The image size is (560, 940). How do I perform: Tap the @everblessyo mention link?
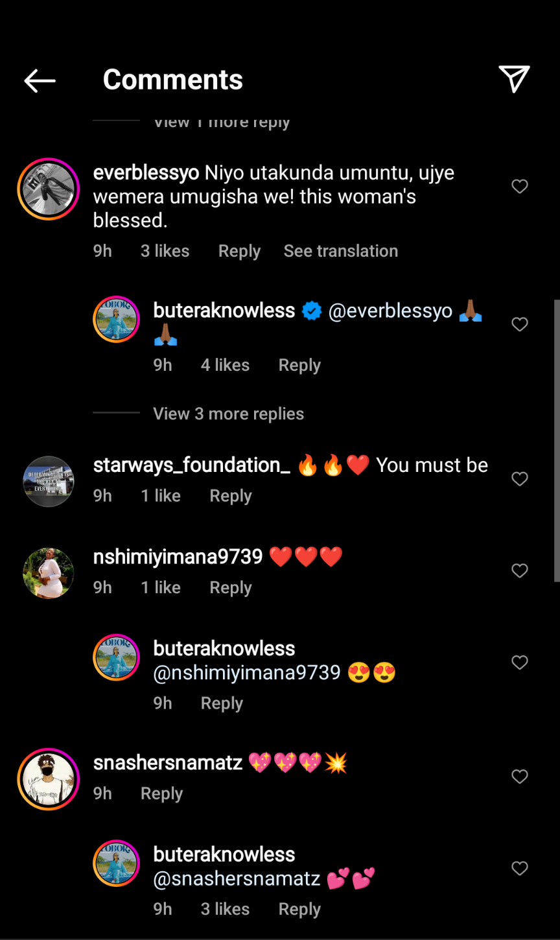tap(390, 311)
